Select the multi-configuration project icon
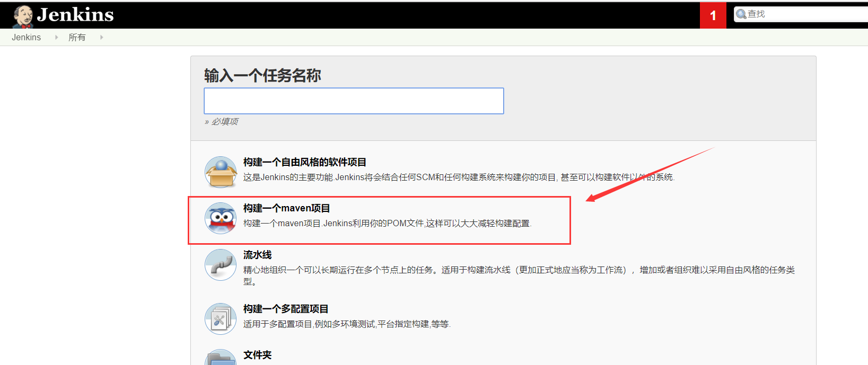 (x=221, y=319)
